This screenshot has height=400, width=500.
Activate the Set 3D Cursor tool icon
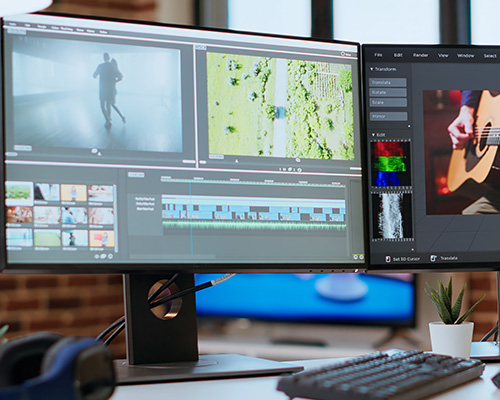(x=388, y=259)
